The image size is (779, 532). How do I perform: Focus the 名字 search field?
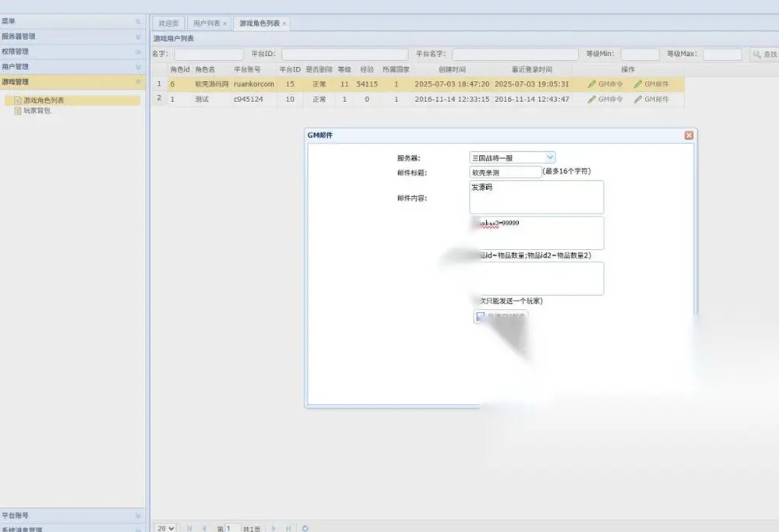click(209, 55)
